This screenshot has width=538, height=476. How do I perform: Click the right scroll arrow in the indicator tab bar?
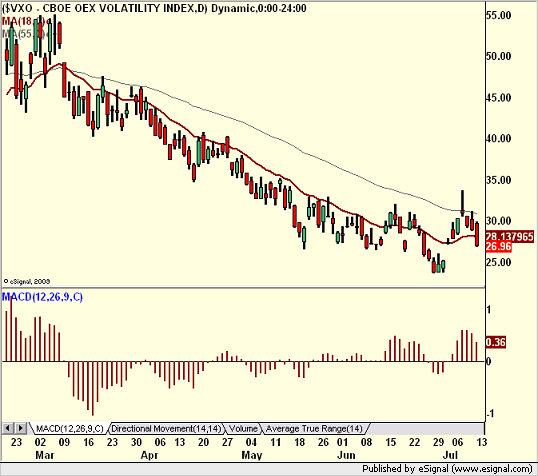(20, 428)
